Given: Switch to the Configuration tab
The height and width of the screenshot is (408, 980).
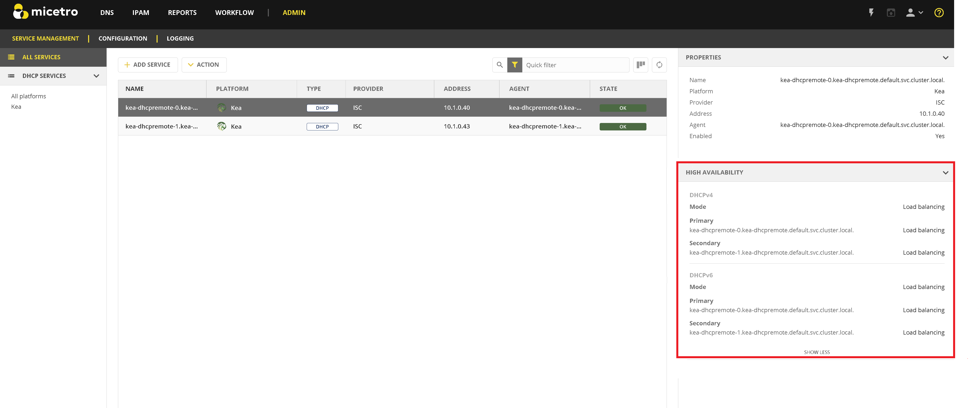Looking at the screenshot, I should pyautogui.click(x=122, y=38).
